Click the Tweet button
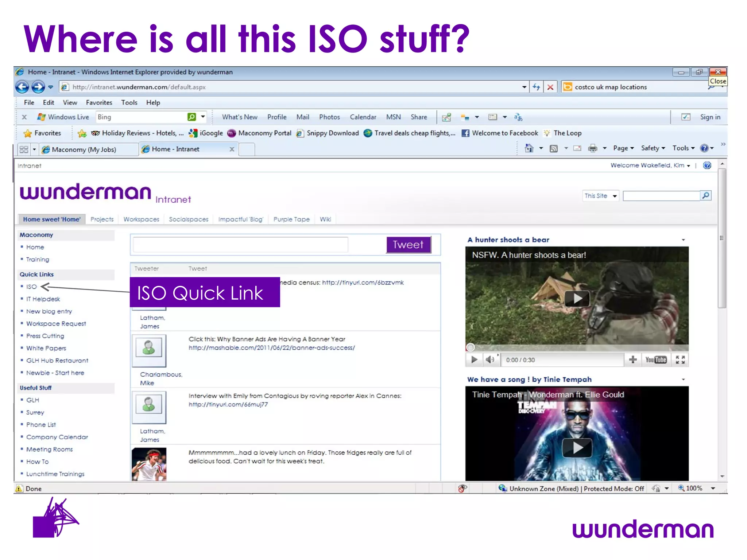The height and width of the screenshot is (560, 747). pos(408,244)
